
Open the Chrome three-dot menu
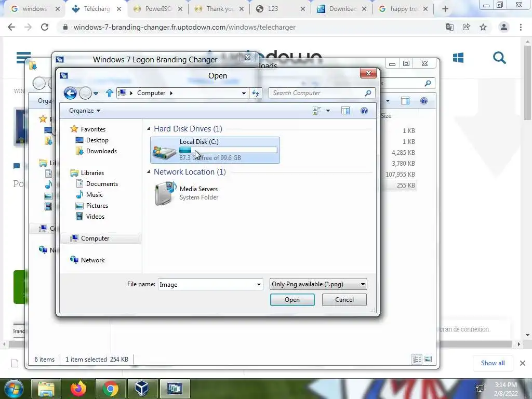pos(521,27)
